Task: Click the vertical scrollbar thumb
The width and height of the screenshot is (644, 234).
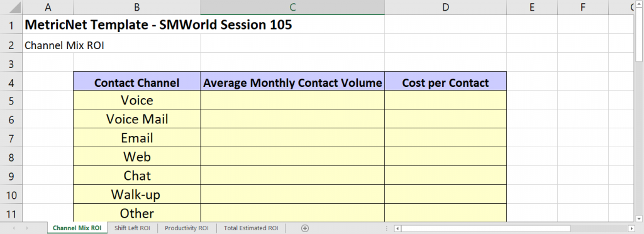Action: coord(640,35)
